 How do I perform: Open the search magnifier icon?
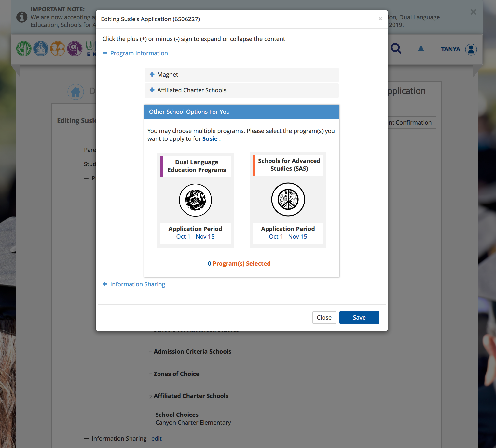click(x=396, y=49)
